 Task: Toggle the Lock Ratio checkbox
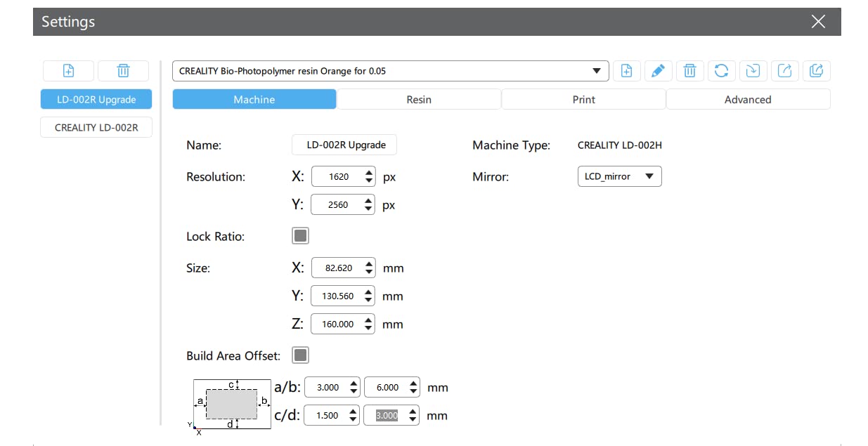tap(300, 236)
